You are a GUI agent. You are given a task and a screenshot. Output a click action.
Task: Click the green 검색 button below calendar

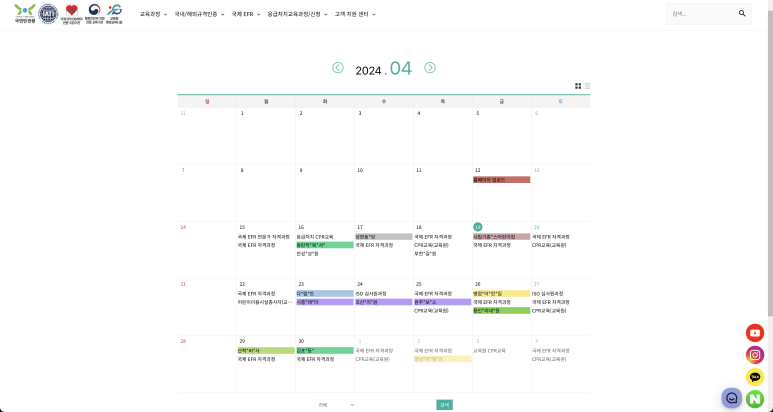point(444,405)
